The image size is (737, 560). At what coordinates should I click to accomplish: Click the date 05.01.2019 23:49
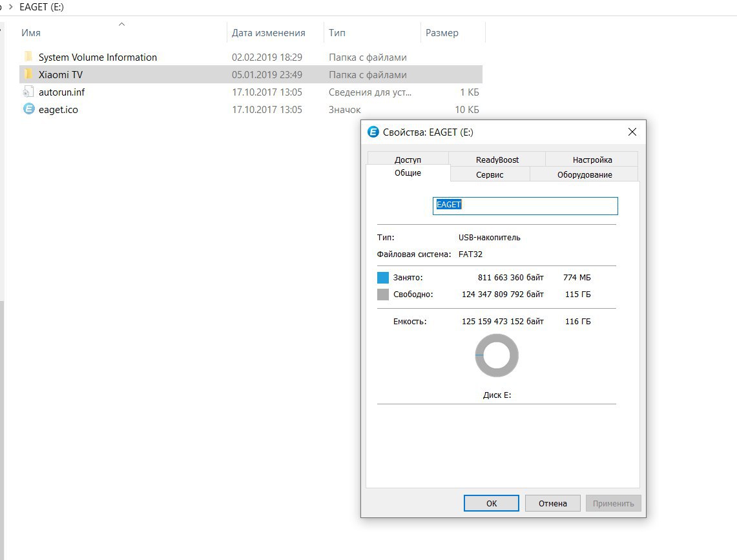[267, 74]
